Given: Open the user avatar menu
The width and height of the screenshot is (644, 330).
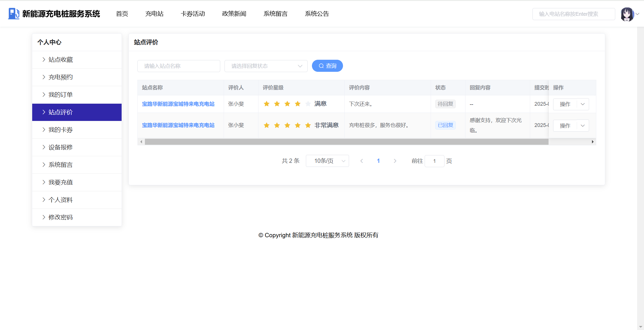Looking at the screenshot, I should [x=627, y=14].
